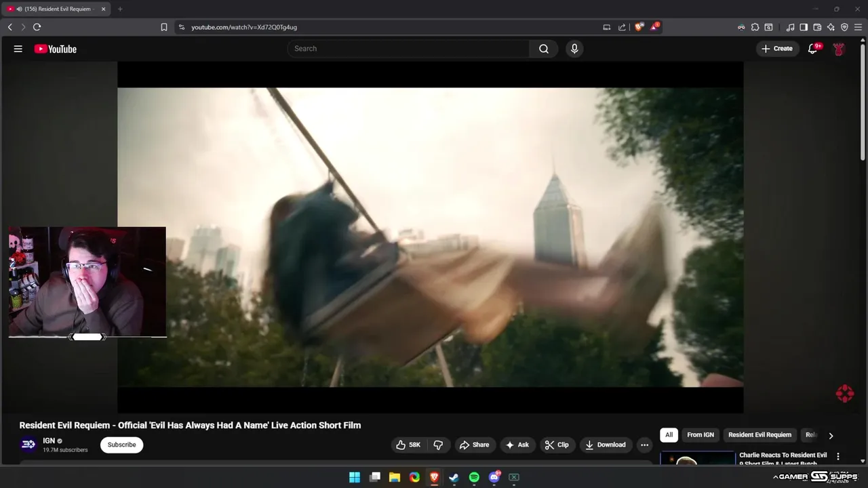
Task: Clip the video
Action: pos(557,445)
